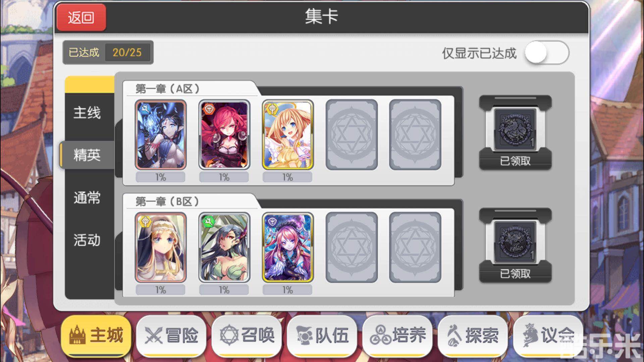
Task: Select the pink-haired card in B区
Action: pos(287,247)
